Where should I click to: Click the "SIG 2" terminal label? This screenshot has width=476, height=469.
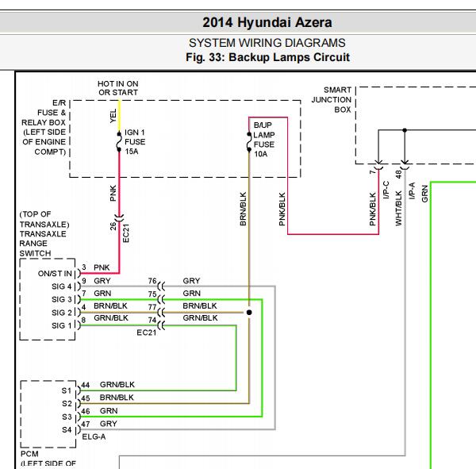coord(62,313)
